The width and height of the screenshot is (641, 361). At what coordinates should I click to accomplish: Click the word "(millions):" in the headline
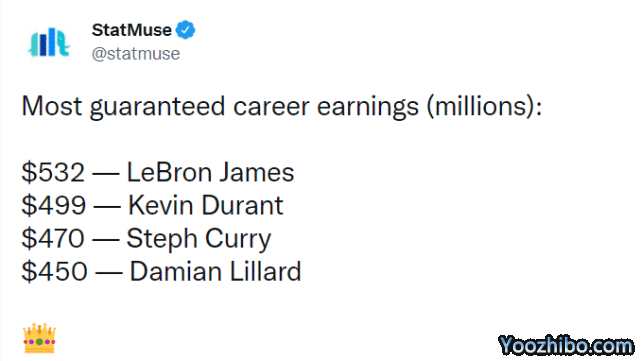(x=484, y=107)
